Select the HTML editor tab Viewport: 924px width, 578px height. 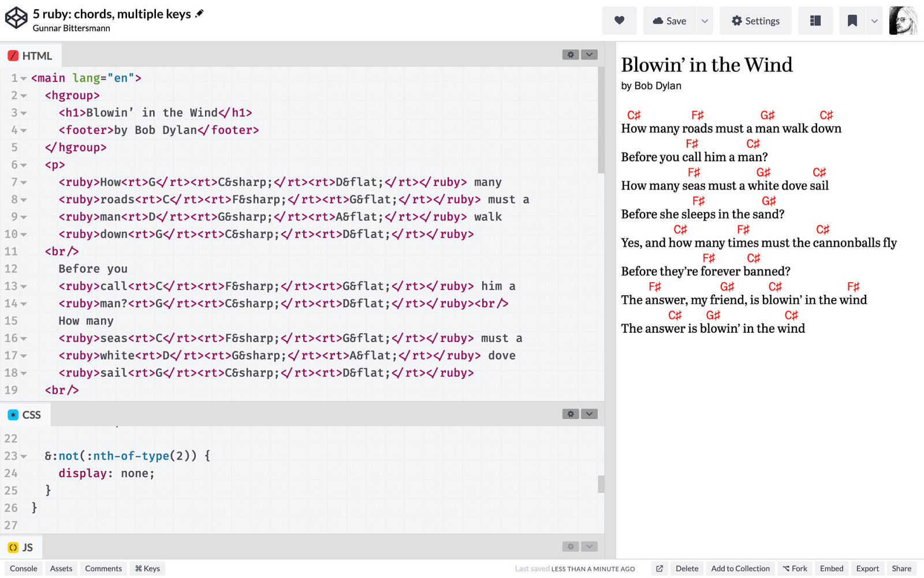(31, 55)
